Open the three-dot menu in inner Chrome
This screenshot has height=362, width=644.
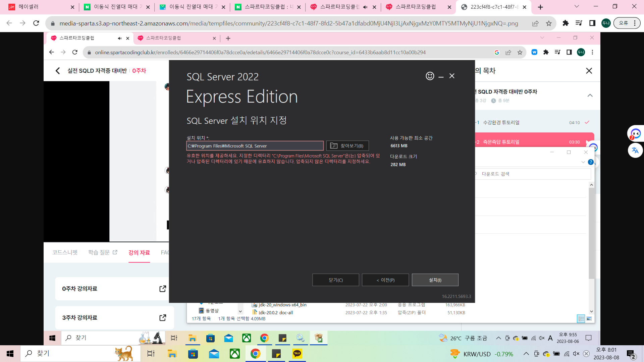pos(592,52)
